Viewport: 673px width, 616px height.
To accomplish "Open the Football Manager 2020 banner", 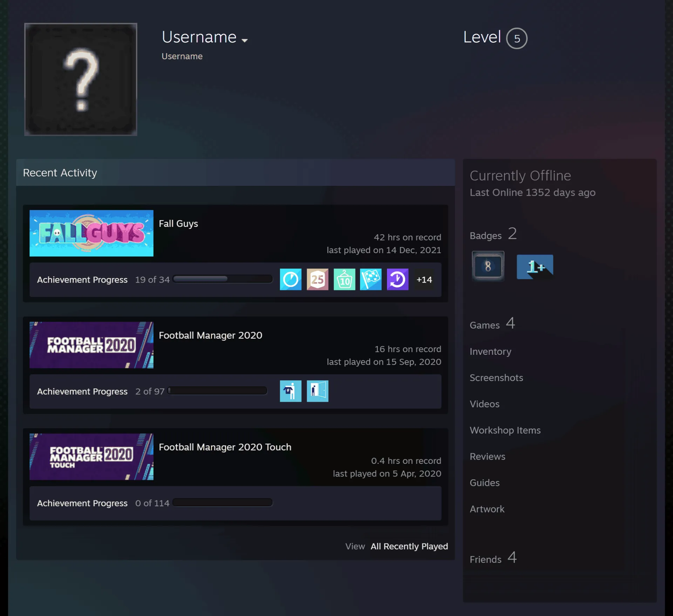I will tap(91, 345).
